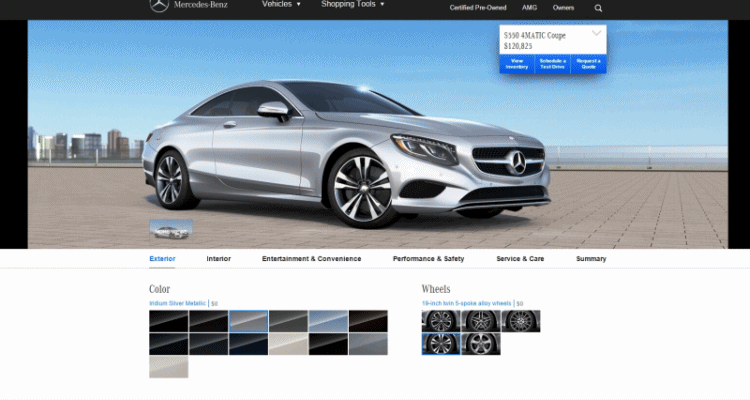
Task: Click the 19-inch twin 5-spoke alloy wheels label
Action: pyautogui.click(x=466, y=303)
